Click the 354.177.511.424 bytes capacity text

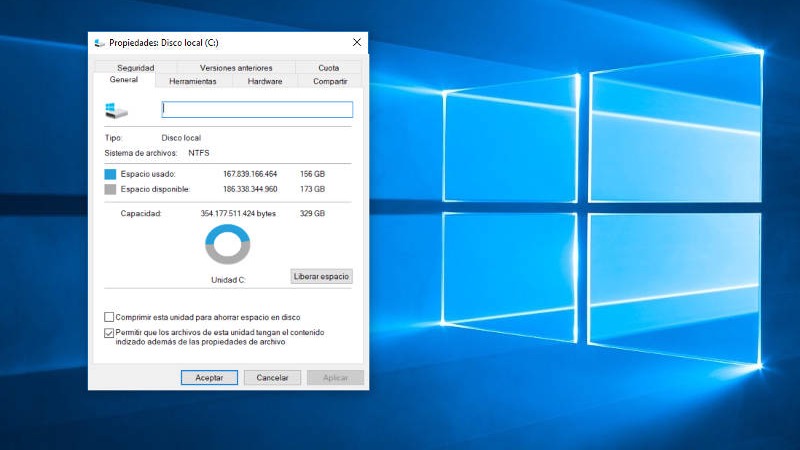[238, 213]
